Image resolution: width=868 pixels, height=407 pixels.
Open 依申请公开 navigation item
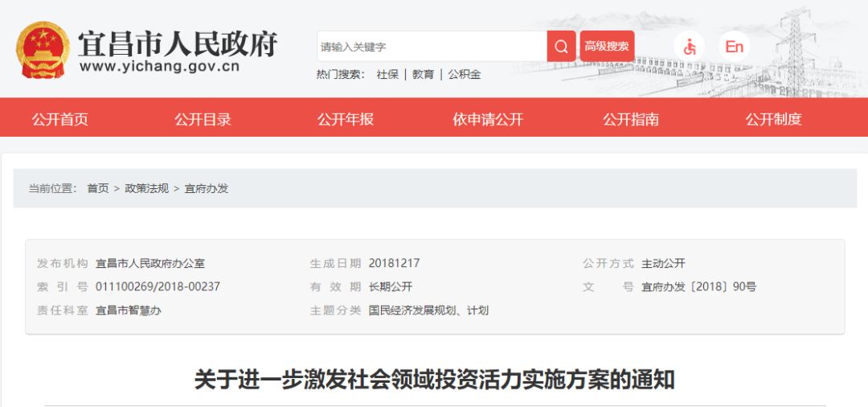pyautogui.click(x=488, y=119)
